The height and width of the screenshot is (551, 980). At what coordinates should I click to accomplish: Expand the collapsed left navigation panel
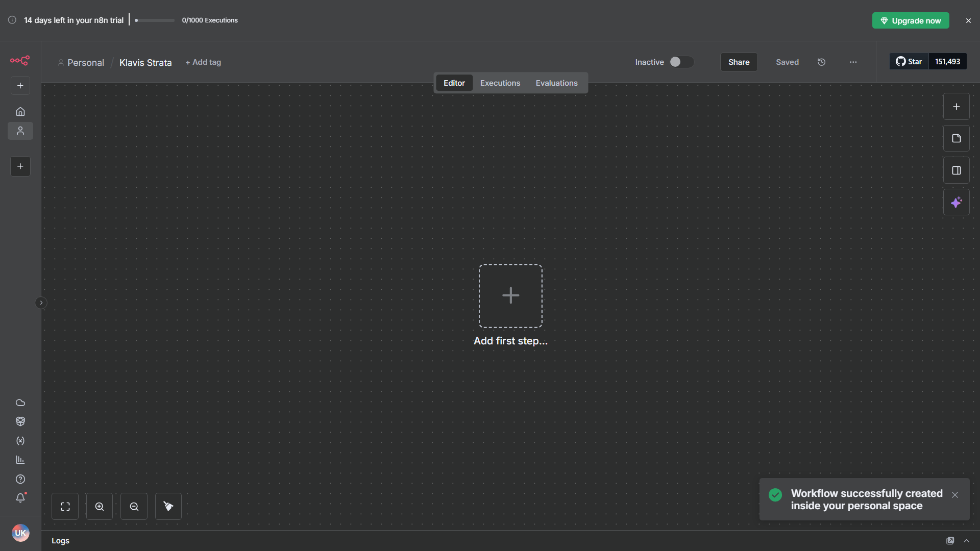click(41, 303)
